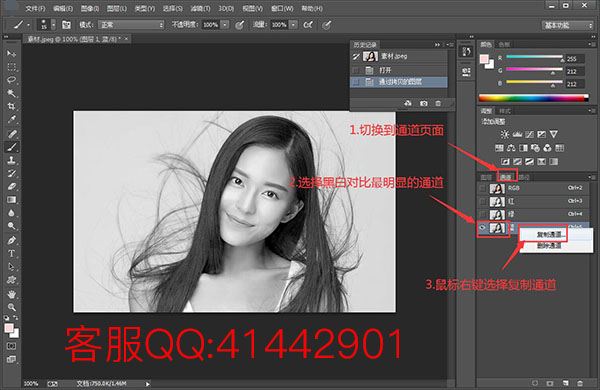Image resolution: width=600 pixels, height=390 pixels.
Task: Click the foreground color swatch in Color panel
Action: [484, 59]
